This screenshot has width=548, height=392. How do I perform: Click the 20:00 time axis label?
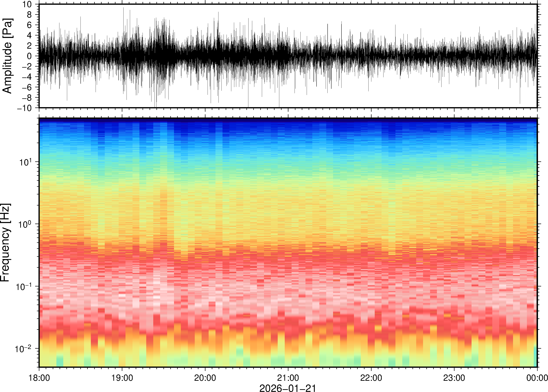click(205, 378)
